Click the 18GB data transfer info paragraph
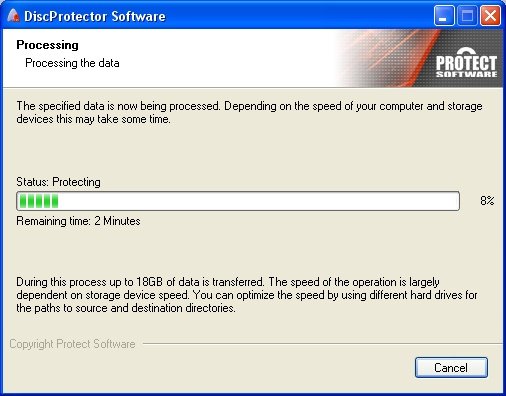Screen dimensions: 506x396 click(x=247, y=295)
